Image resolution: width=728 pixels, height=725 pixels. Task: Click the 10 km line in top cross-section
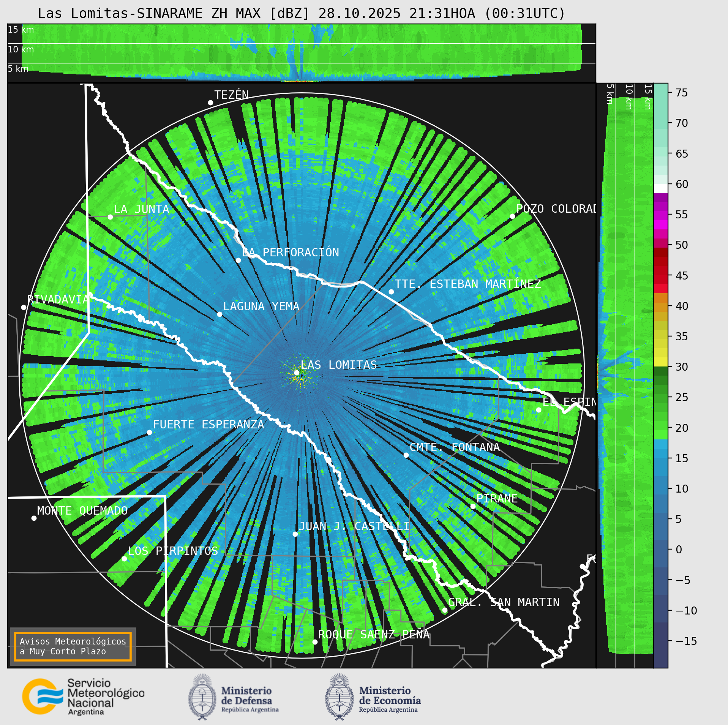pos(302,44)
